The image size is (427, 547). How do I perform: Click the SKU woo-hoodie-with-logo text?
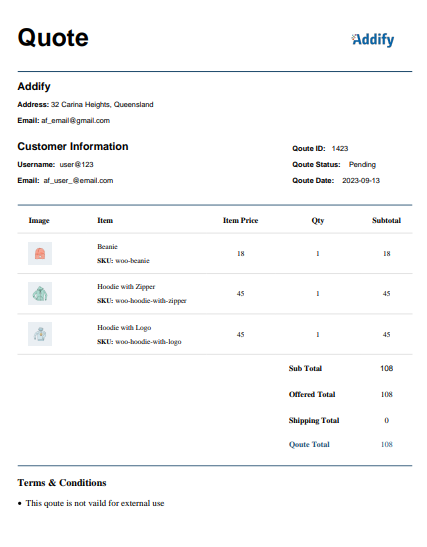[x=139, y=342]
